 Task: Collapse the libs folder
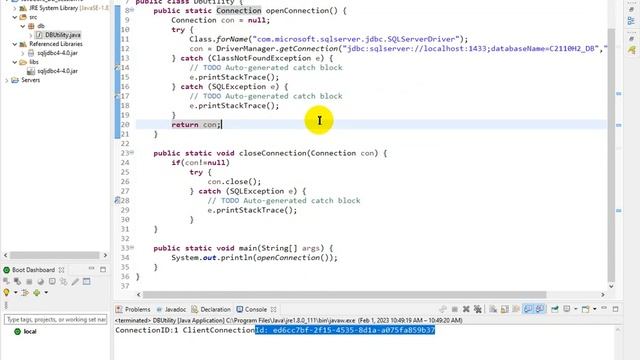pyautogui.click(x=15, y=62)
